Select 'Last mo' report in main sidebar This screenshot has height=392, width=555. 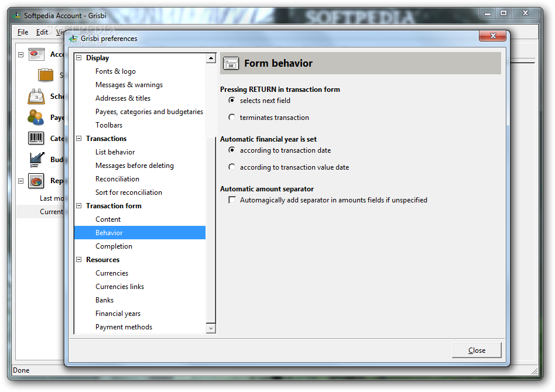click(x=52, y=198)
